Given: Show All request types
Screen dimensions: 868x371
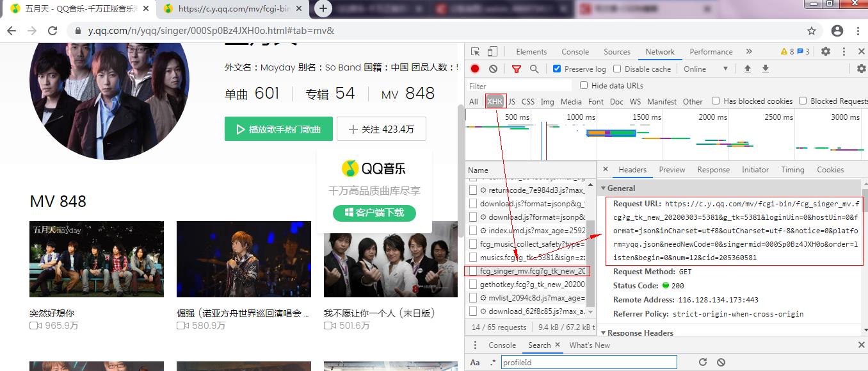Looking at the screenshot, I should [x=474, y=101].
